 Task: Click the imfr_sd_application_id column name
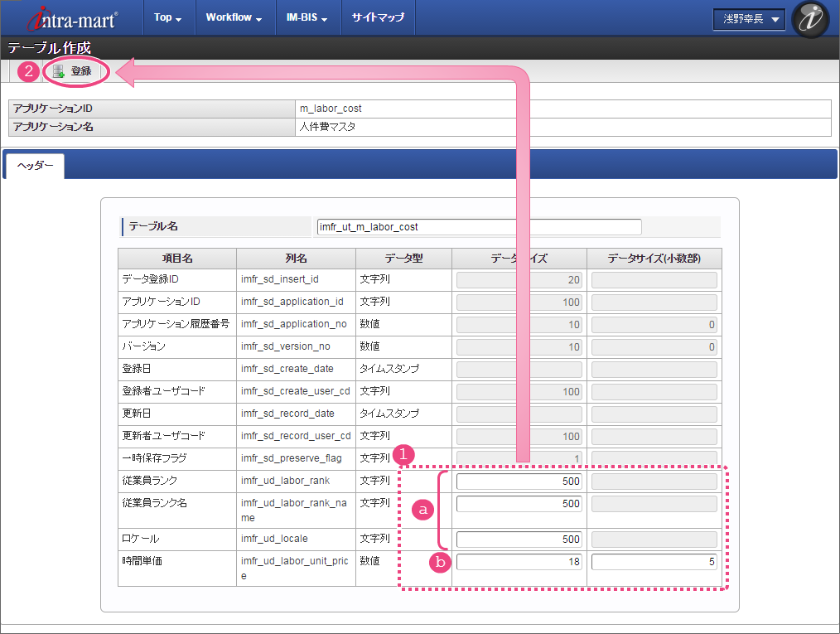pos(292,302)
